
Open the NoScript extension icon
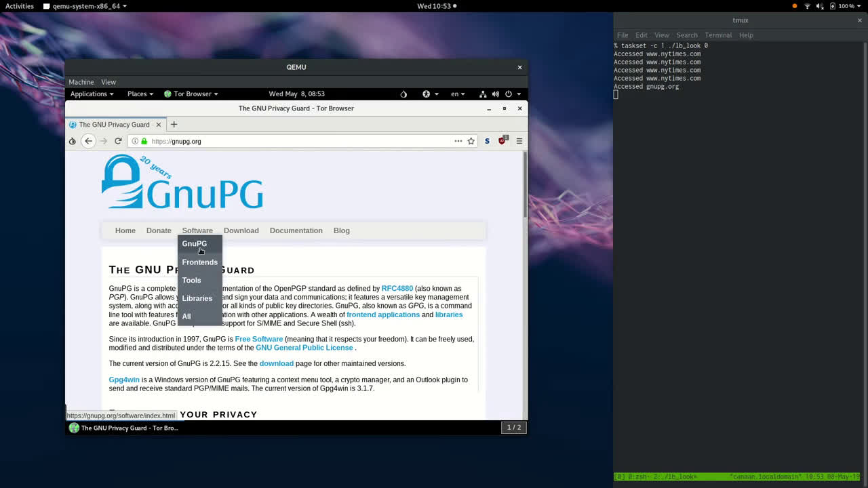pos(487,141)
